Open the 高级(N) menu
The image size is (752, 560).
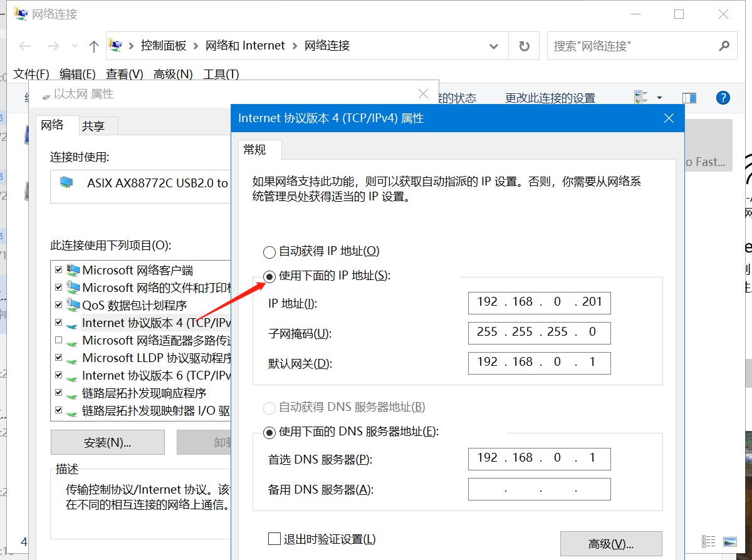coord(173,75)
